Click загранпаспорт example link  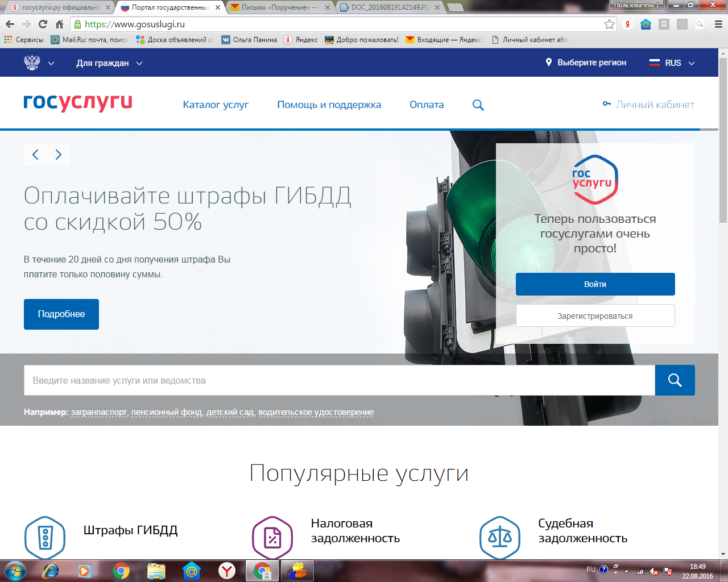click(x=99, y=412)
